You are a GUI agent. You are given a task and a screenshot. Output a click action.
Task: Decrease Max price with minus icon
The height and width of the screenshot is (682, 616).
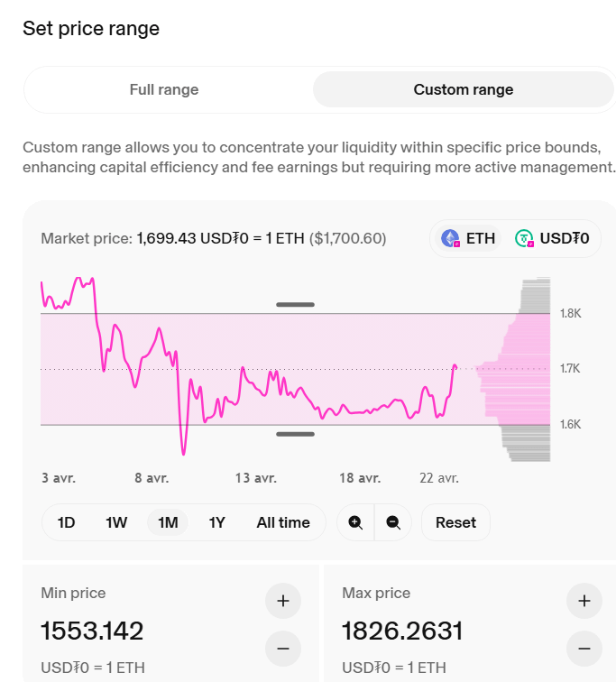click(x=584, y=649)
